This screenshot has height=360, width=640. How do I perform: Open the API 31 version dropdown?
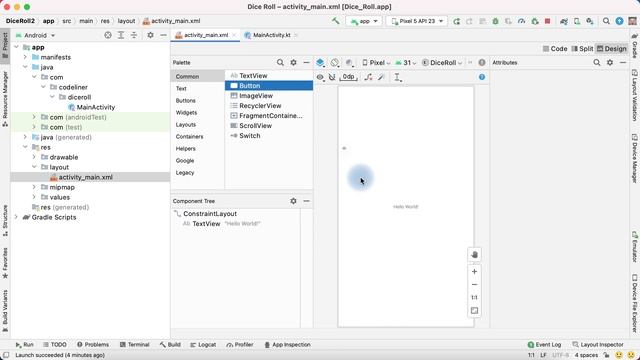[x=405, y=63]
